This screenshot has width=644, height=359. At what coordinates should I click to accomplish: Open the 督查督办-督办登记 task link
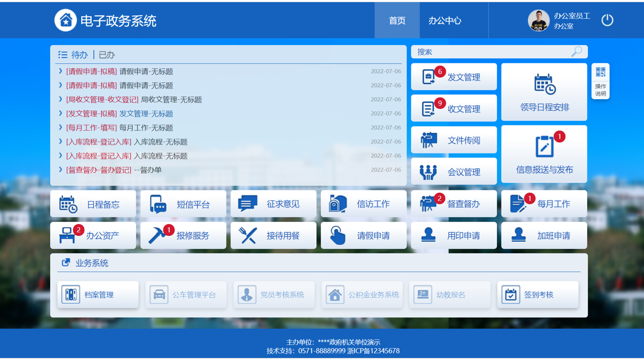tap(99, 170)
